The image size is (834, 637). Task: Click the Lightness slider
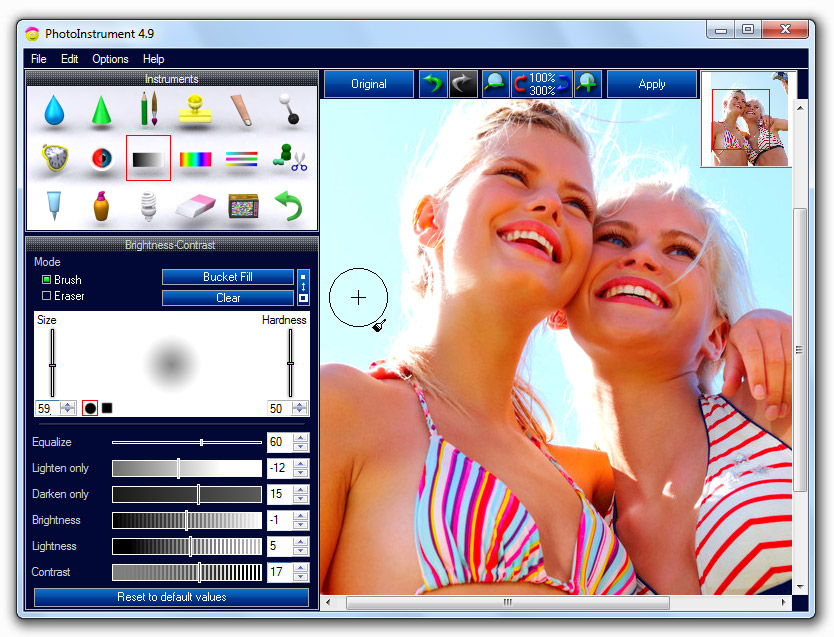click(x=187, y=547)
